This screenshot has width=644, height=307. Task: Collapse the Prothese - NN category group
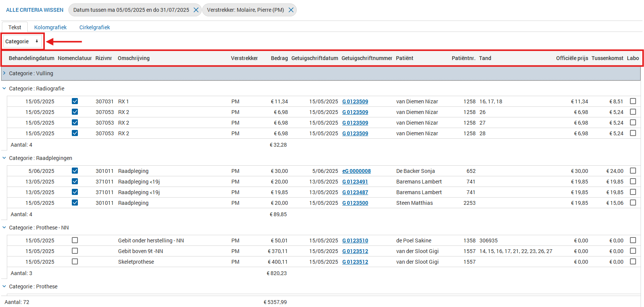pyautogui.click(x=4, y=228)
